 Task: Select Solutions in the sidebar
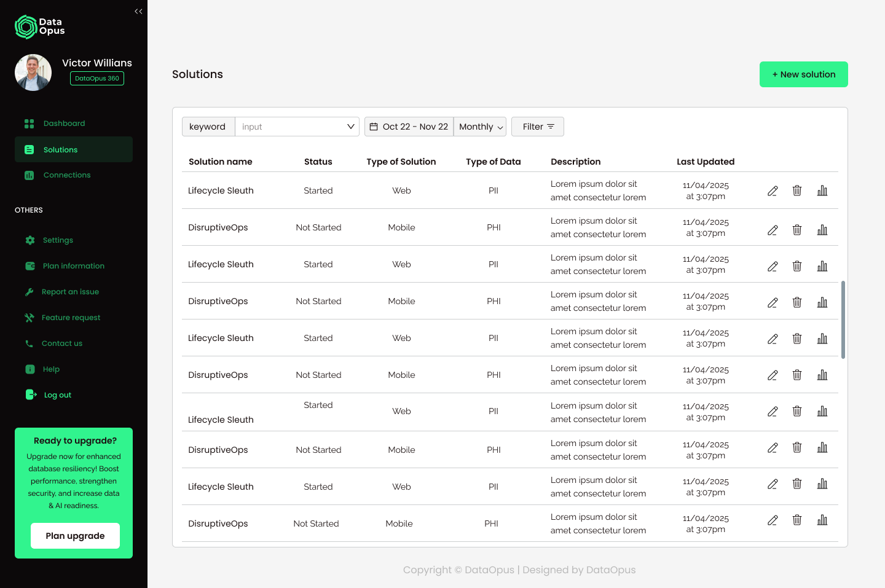click(x=74, y=149)
